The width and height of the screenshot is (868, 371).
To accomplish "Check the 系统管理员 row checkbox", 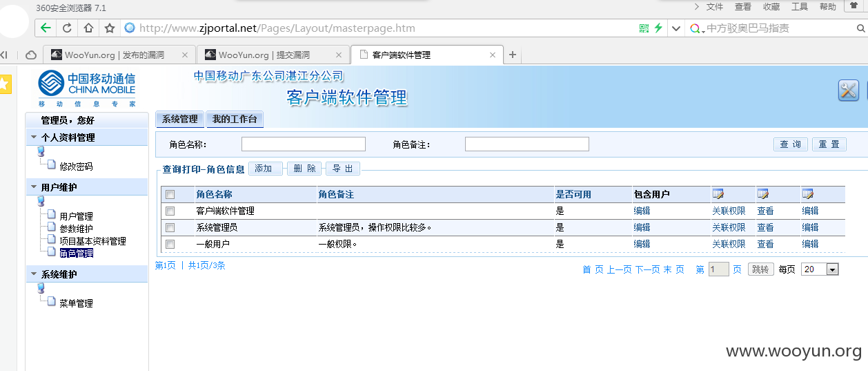I will (x=170, y=227).
